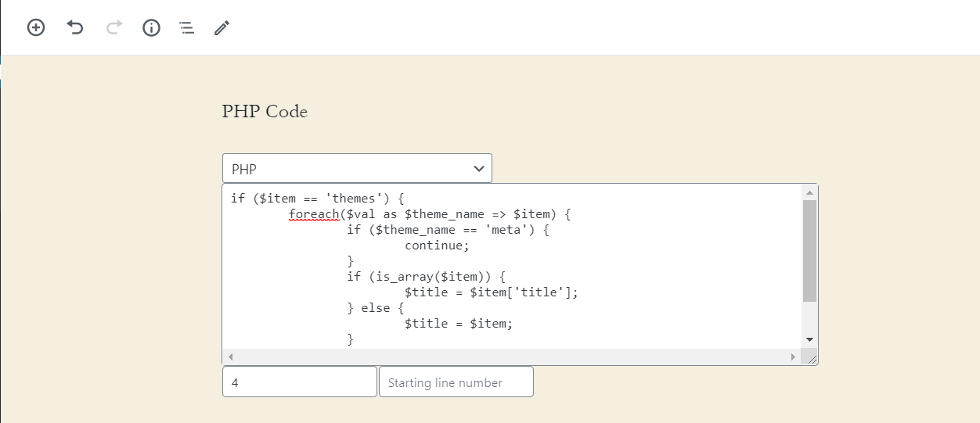
Task: Click the textarea resize handle
Action: coord(811,358)
